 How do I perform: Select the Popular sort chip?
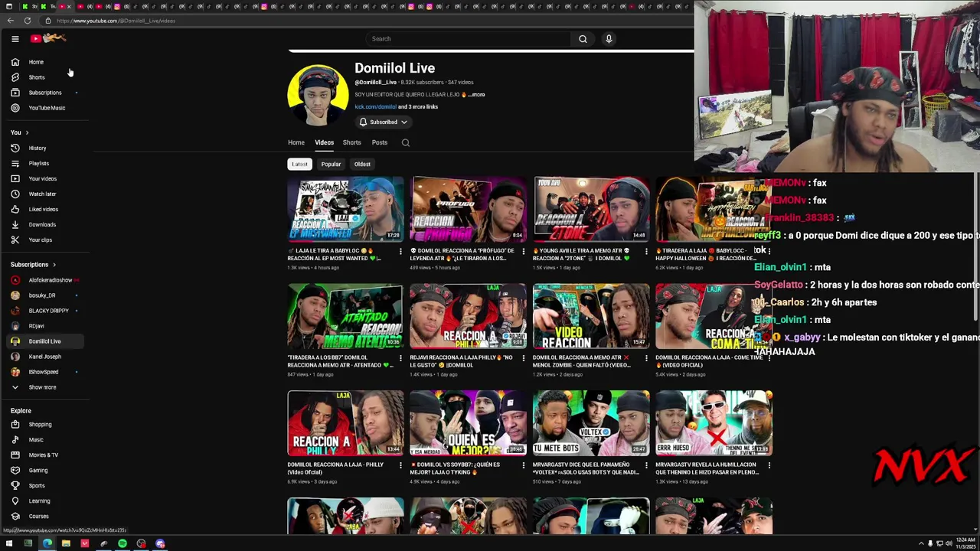click(331, 164)
